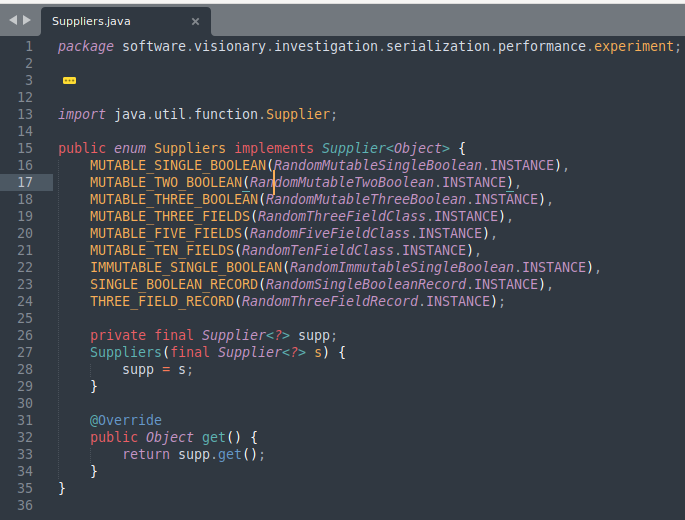685x520 pixels.
Task: Click SINGLE_BOOLEAN_RECORD enum constant
Action: [x=174, y=284]
